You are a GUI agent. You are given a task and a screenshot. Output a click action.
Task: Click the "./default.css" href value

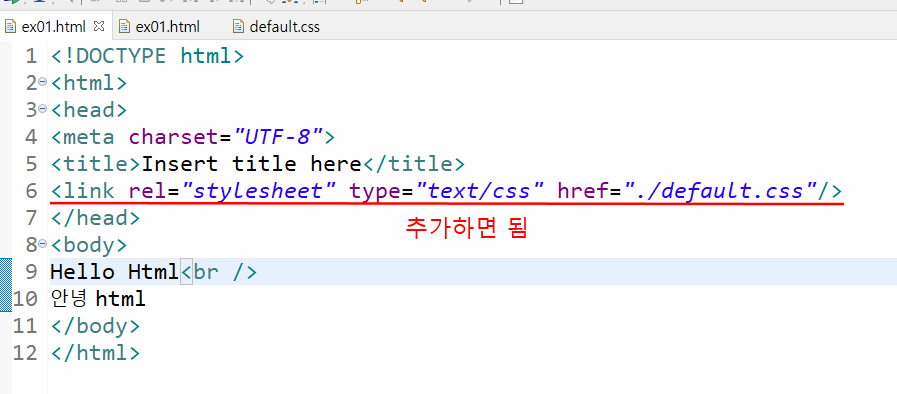[x=720, y=190]
